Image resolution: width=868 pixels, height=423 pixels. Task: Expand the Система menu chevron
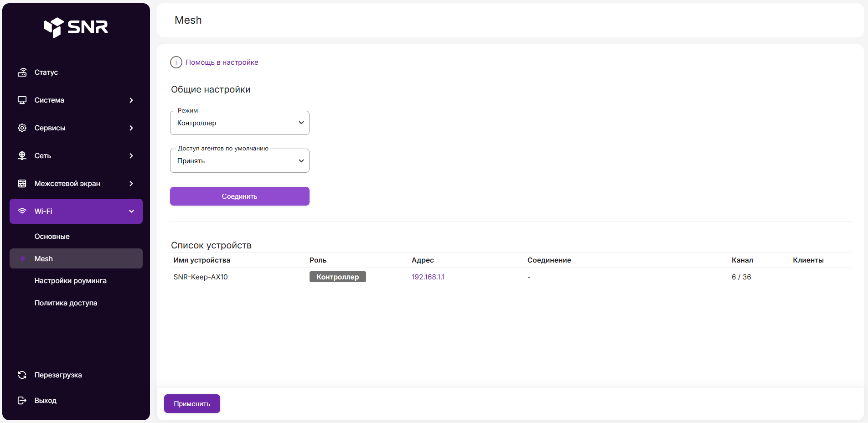(131, 100)
